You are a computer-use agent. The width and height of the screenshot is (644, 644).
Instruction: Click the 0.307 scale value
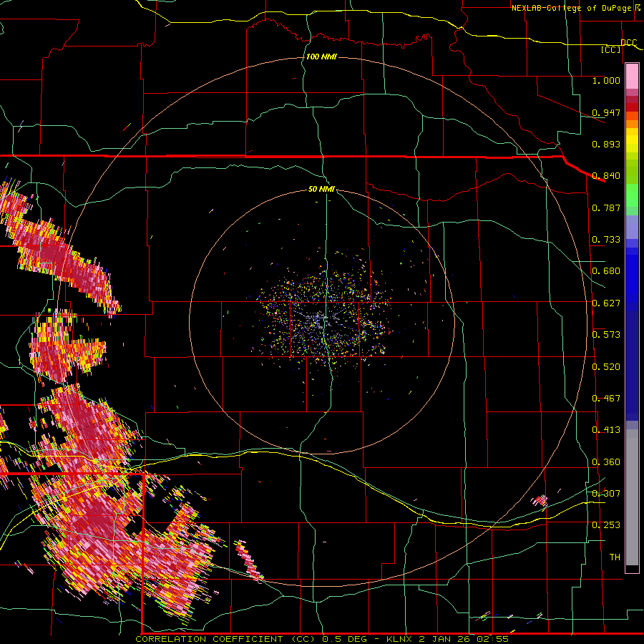pos(606,494)
